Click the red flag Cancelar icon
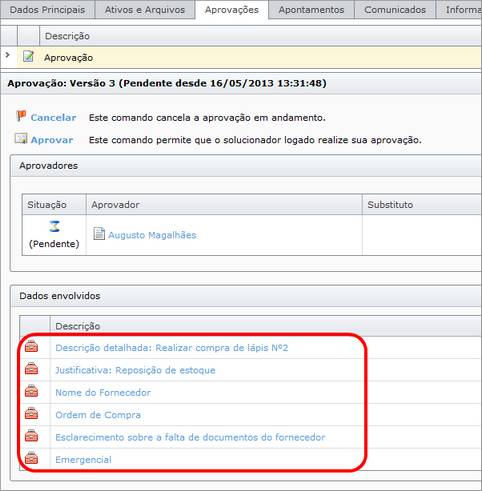Viewport: 482px width, 491px height. (21, 116)
